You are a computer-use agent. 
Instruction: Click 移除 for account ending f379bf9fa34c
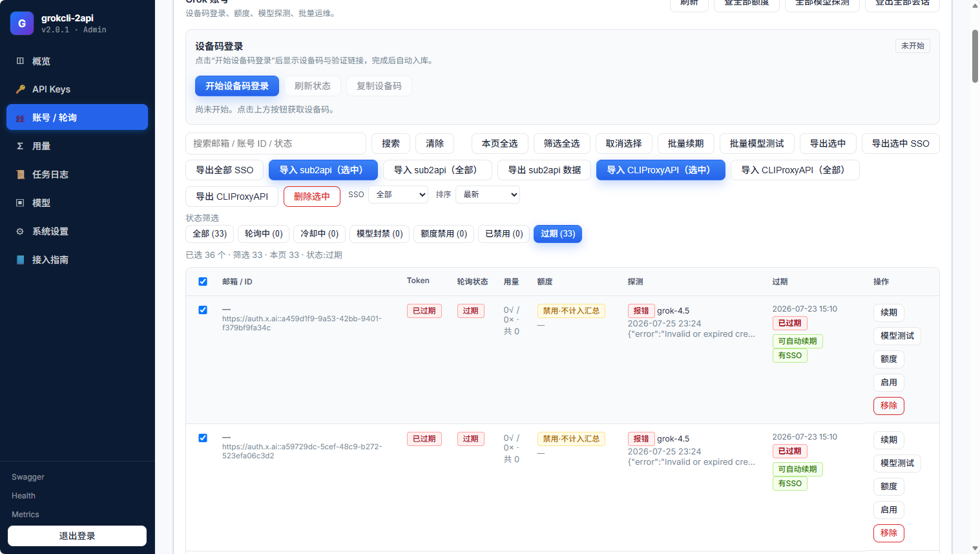[x=889, y=405]
